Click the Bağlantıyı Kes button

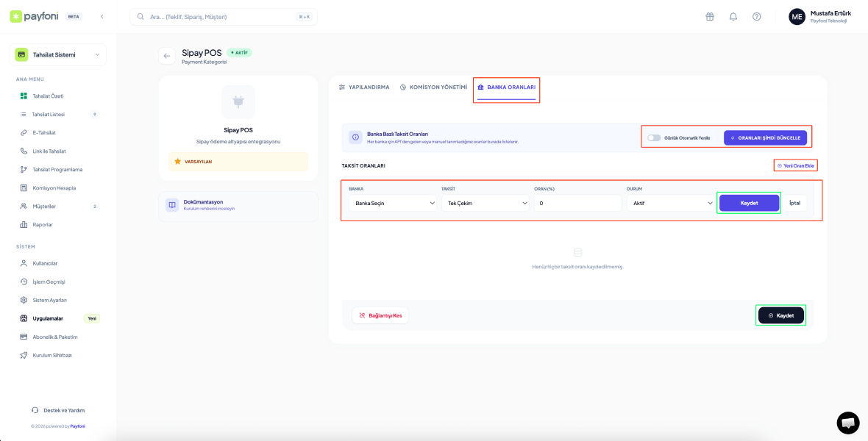pyautogui.click(x=380, y=315)
